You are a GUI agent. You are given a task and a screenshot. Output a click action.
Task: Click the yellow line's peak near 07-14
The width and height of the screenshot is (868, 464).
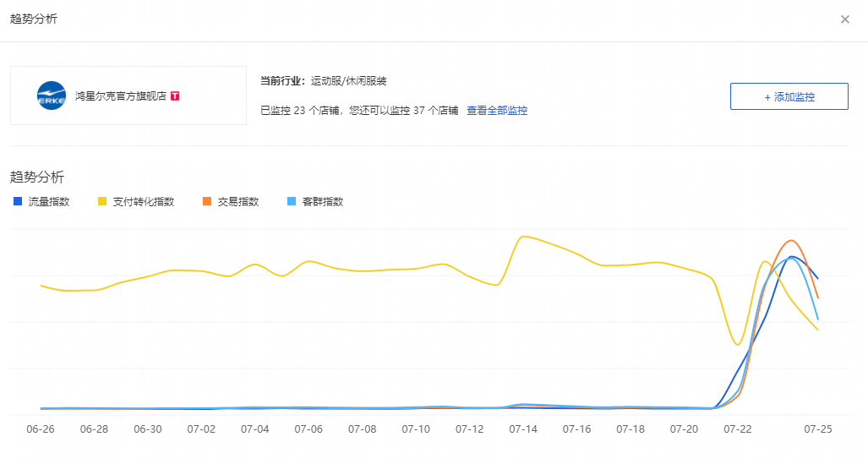point(524,237)
